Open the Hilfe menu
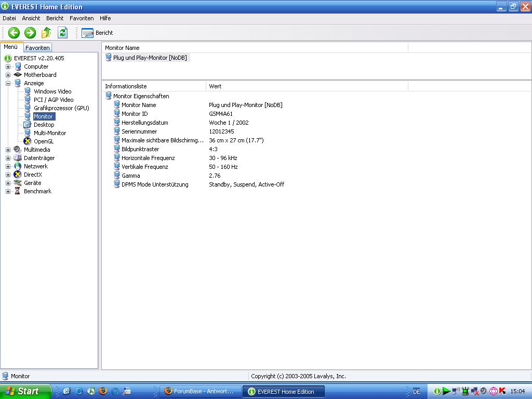 coord(105,18)
